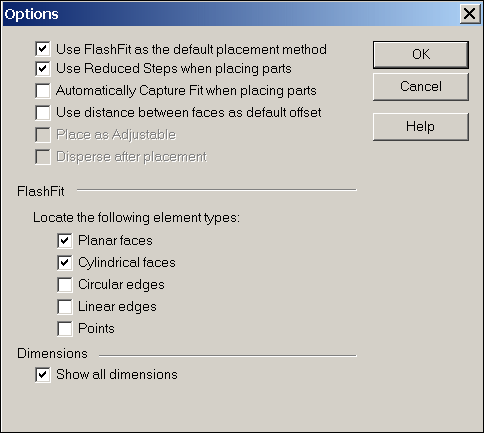Click the FlashFit section heading

point(41,192)
